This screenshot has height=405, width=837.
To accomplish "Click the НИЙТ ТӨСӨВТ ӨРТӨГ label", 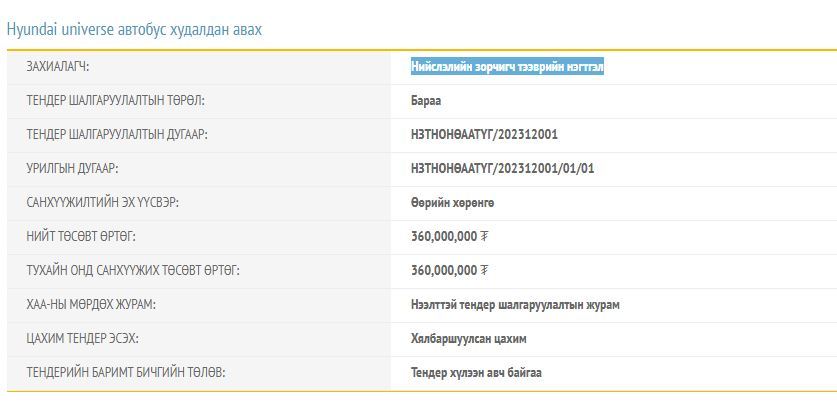I will click(x=81, y=237).
